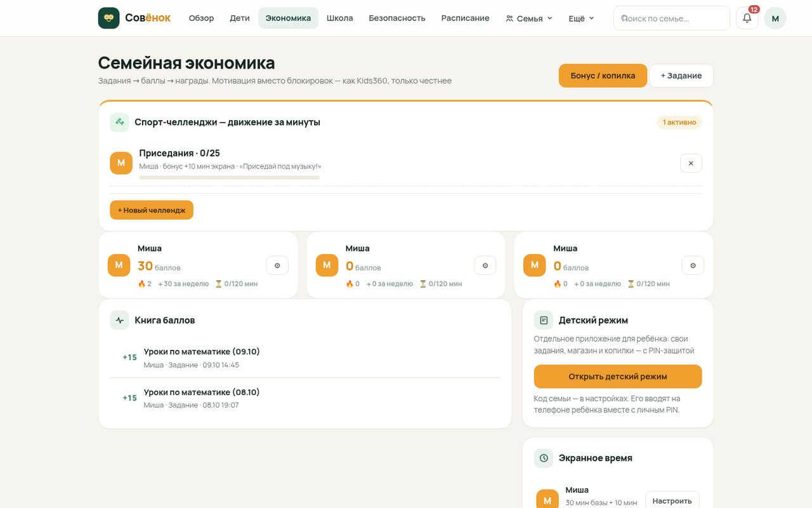Open the Расписание tab
This screenshot has height=508, width=812.
click(x=466, y=18)
